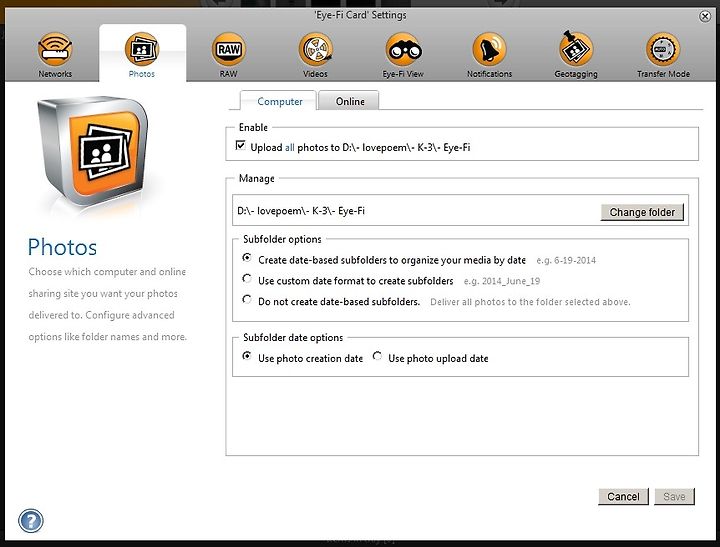
Task: Open the Notifications bell section
Action: click(x=489, y=55)
